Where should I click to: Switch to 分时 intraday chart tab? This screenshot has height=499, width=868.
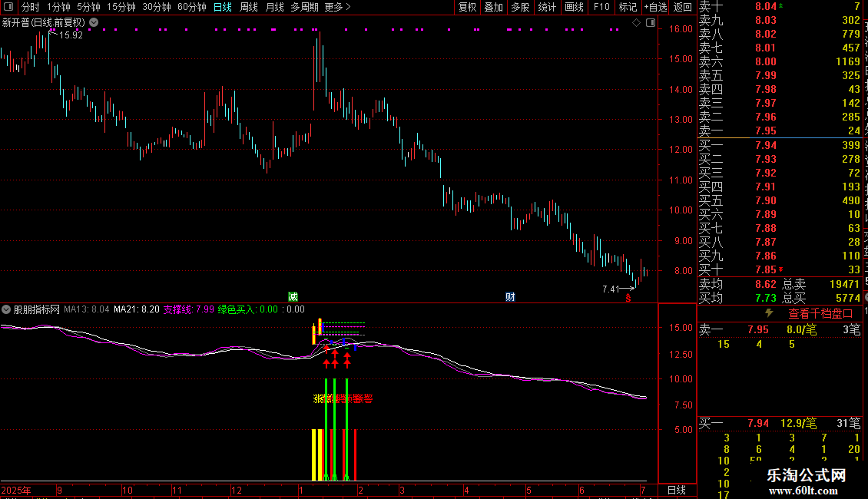[x=31, y=7]
